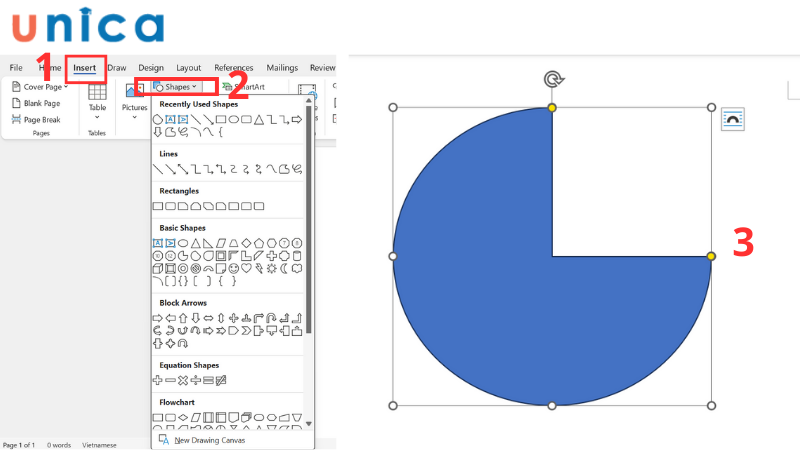Click the Layout Options icon beside the shape
Image resolution: width=800 pixels, height=450 pixels.
733,119
